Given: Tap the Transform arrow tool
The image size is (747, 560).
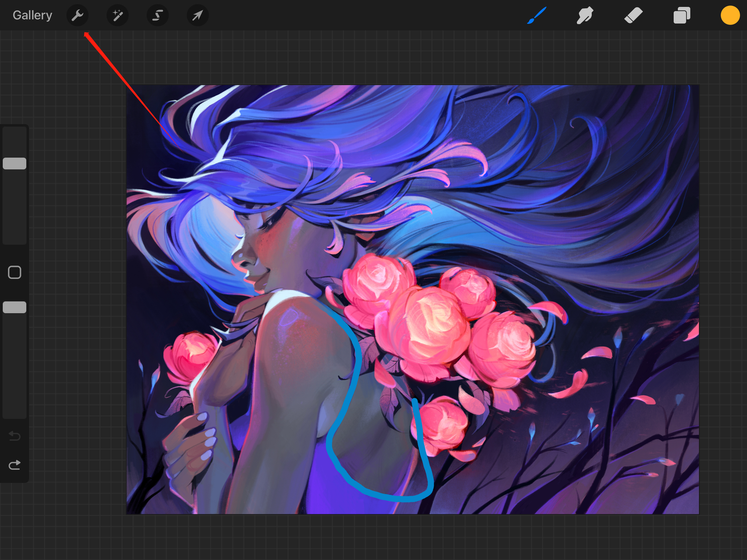Looking at the screenshot, I should pyautogui.click(x=197, y=15).
